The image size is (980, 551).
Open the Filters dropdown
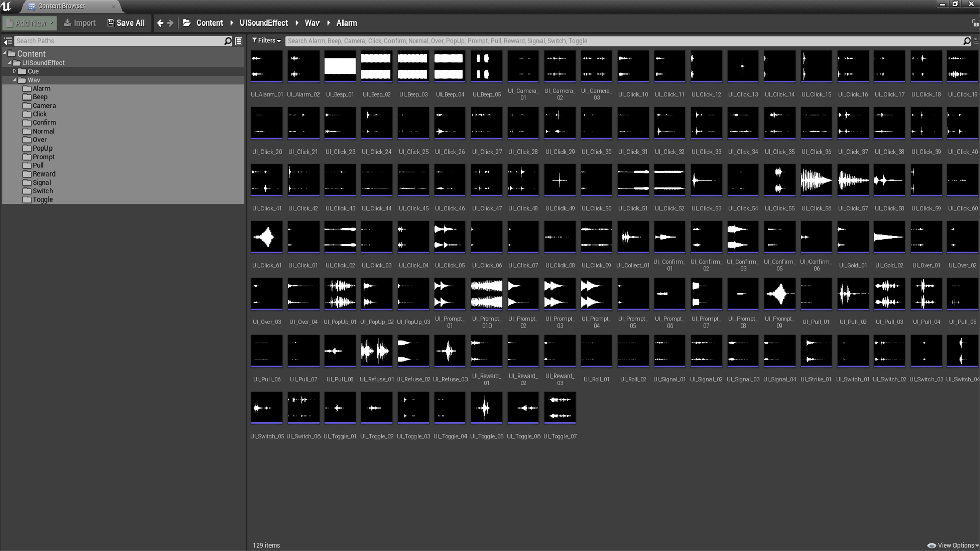coord(266,41)
